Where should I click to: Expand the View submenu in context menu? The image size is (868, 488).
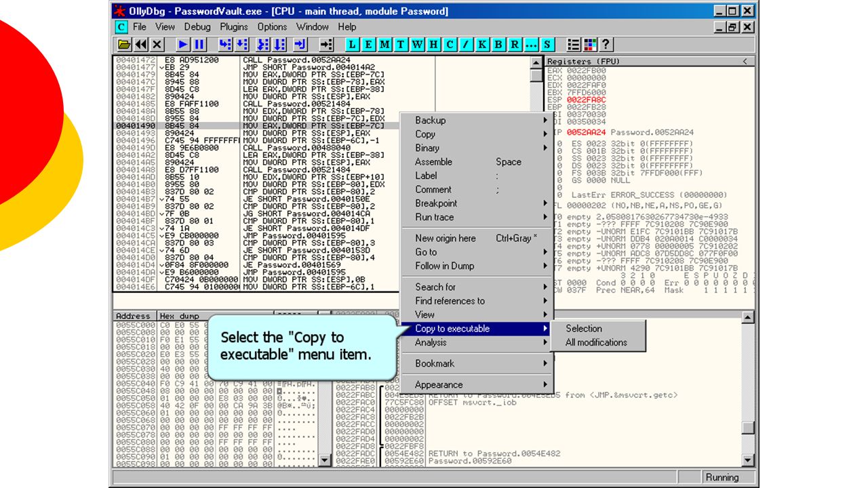pos(477,314)
